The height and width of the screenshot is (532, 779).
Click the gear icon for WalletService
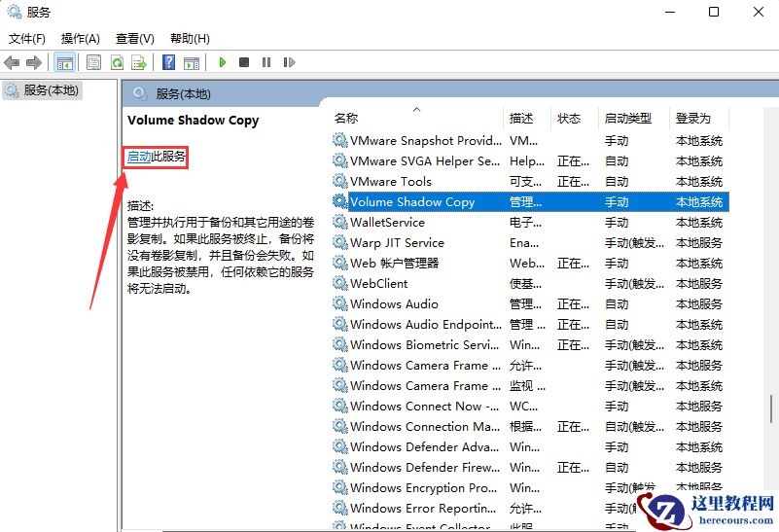339,222
